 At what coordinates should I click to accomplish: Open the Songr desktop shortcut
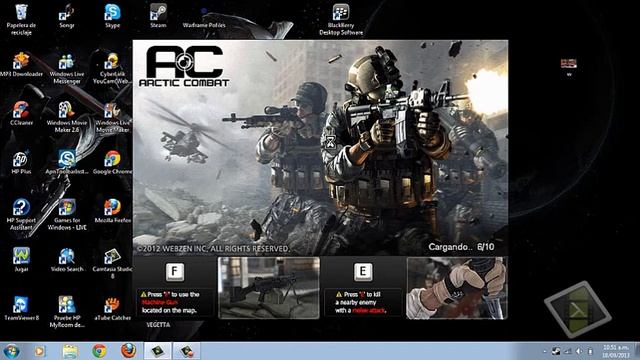pyautogui.click(x=67, y=16)
